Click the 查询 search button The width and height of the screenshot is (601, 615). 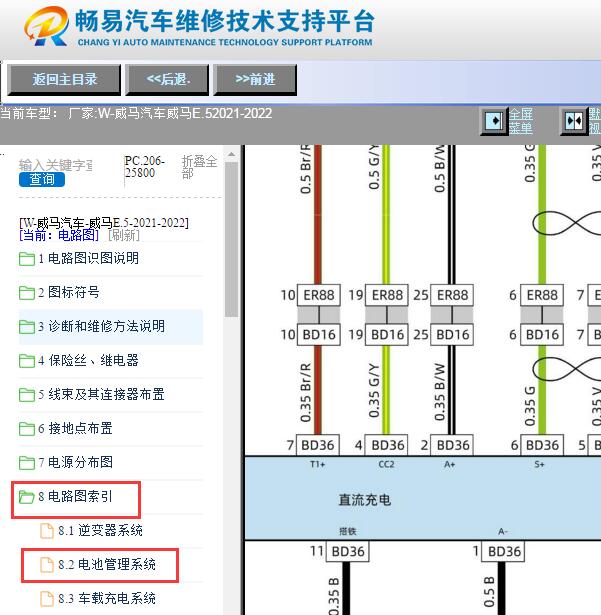42,180
